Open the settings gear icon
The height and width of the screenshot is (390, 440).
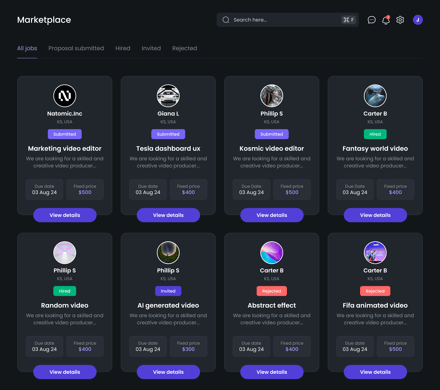[400, 20]
